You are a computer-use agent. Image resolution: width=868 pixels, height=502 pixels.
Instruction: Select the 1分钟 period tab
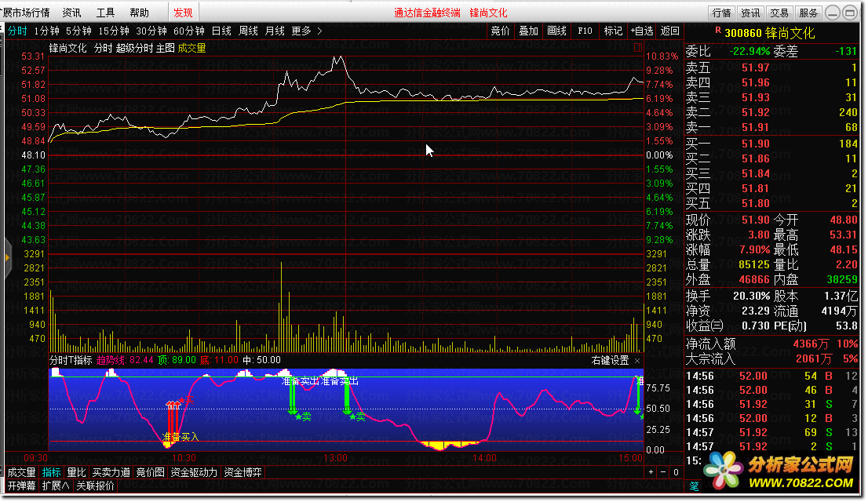pos(46,31)
